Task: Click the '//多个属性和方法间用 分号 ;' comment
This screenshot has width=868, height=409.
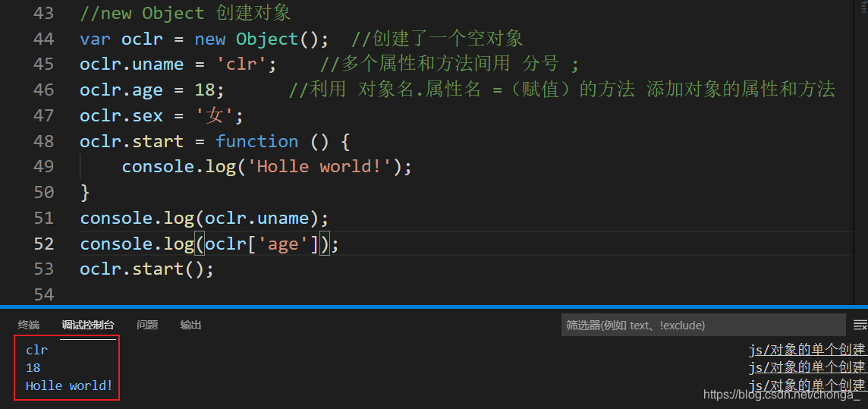Action: (449, 64)
